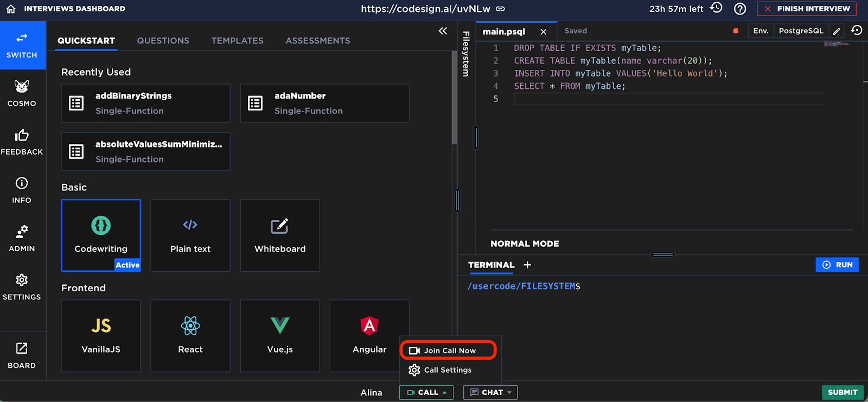The image size is (868, 402).
Task: Toggle the CALL dropdown menu
Action: (x=426, y=392)
